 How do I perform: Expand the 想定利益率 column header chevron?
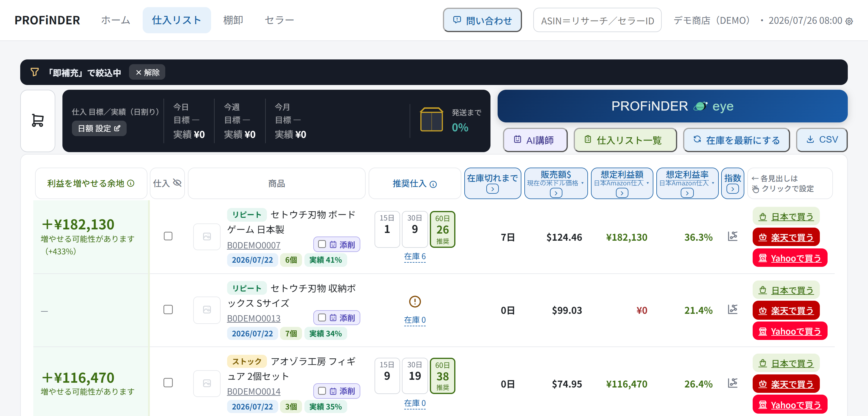[x=687, y=193]
